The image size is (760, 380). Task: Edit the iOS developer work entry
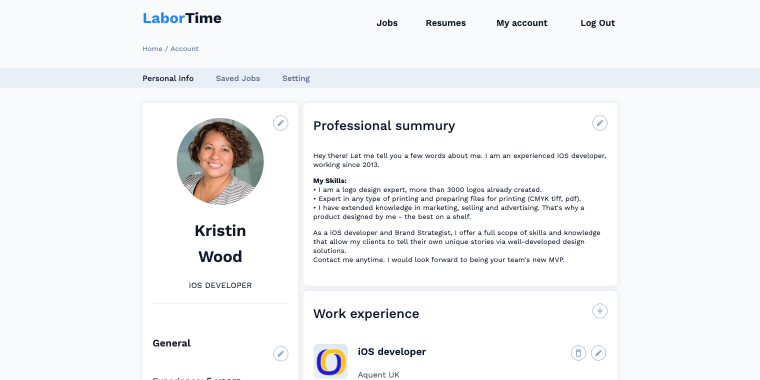(598, 353)
